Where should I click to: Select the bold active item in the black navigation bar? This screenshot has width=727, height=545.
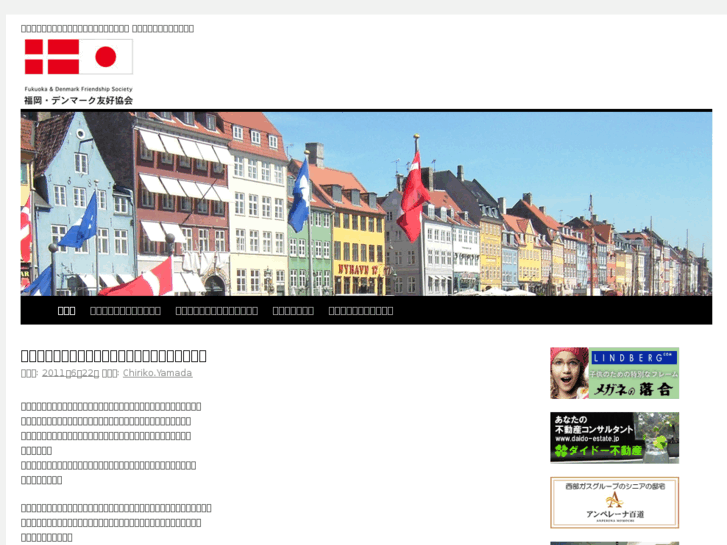click(x=66, y=311)
